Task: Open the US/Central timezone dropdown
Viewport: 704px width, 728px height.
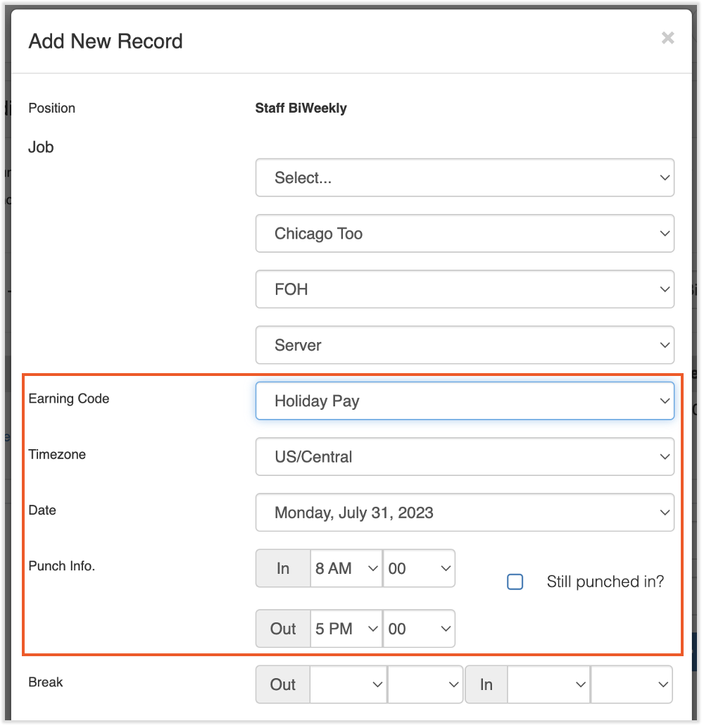Action: [465, 457]
